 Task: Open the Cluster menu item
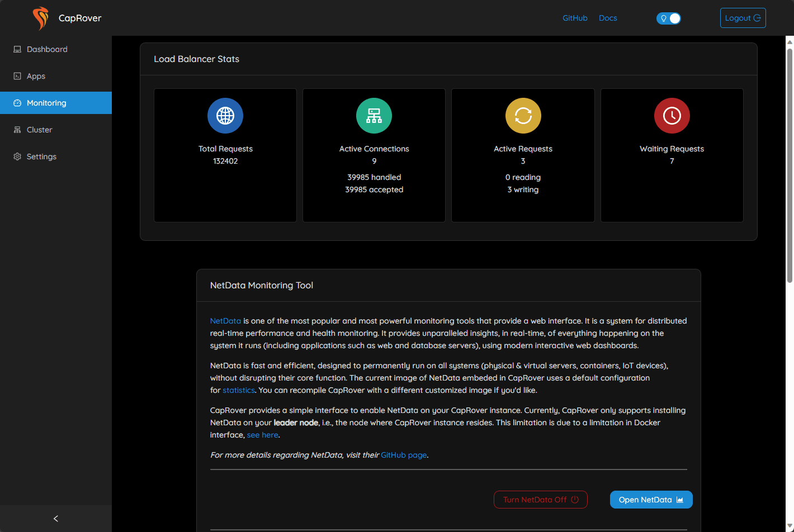[56, 130]
